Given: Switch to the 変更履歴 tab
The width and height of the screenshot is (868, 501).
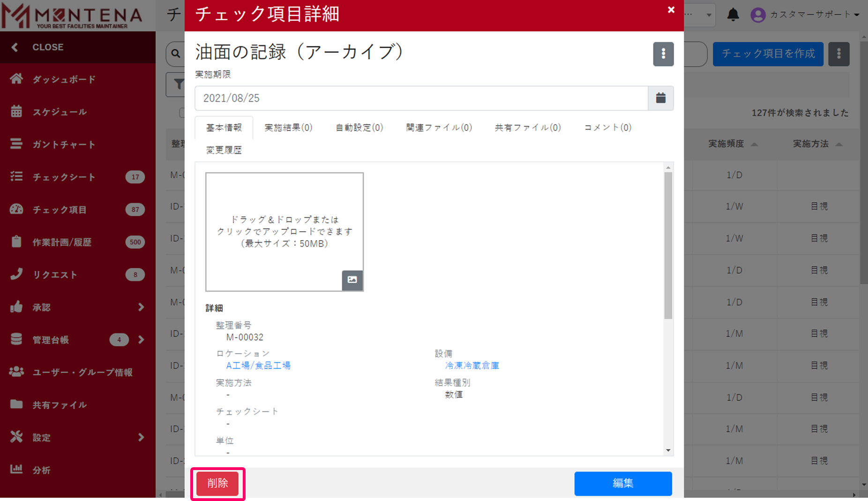Looking at the screenshot, I should [224, 150].
